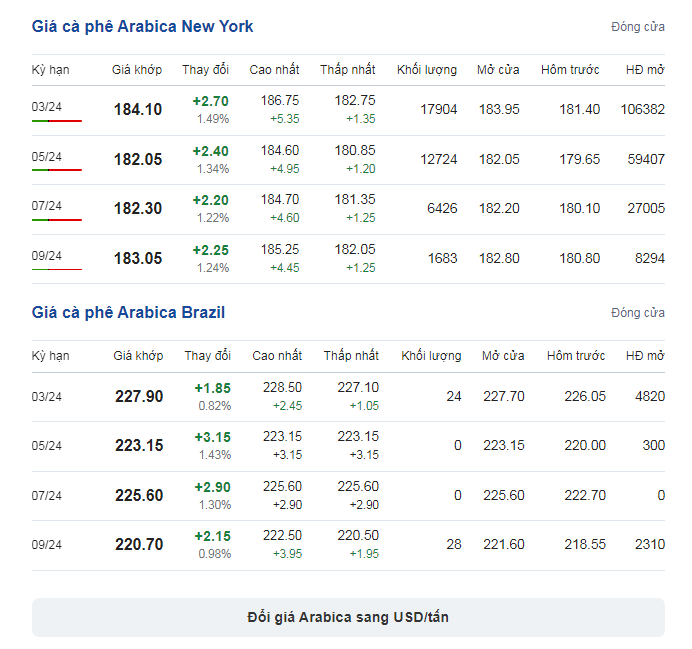Click the Hôm trước header in Brazil table
The width and height of the screenshot is (692, 649).
[x=576, y=356]
